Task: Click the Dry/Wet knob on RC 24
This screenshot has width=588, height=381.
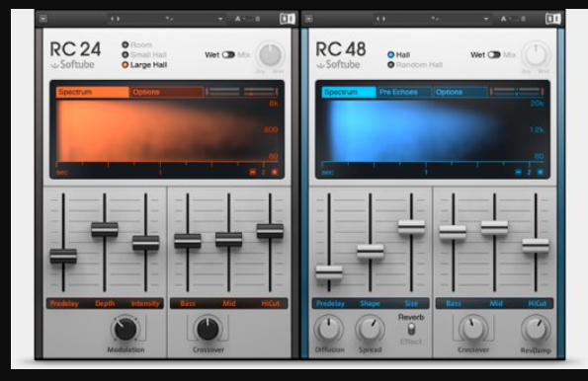Action: (270, 54)
